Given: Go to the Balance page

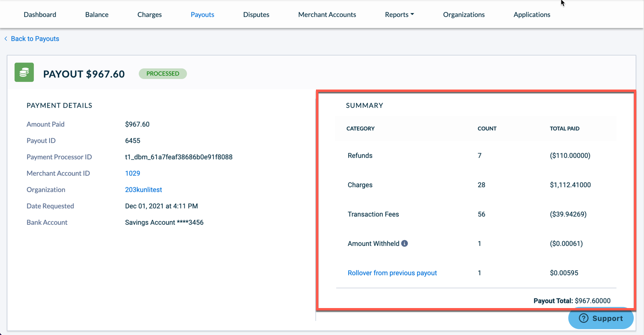Looking at the screenshot, I should click(x=96, y=14).
